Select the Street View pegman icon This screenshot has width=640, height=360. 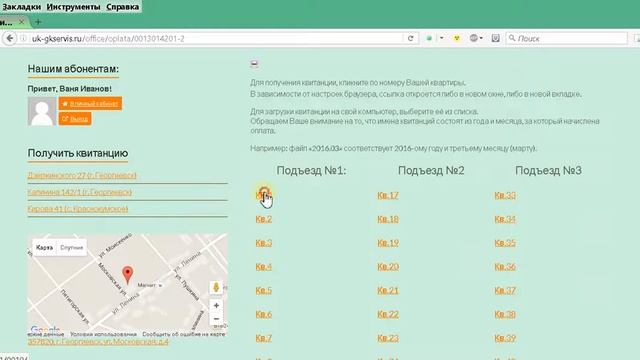pyautogui.click(x=216, y=287)
